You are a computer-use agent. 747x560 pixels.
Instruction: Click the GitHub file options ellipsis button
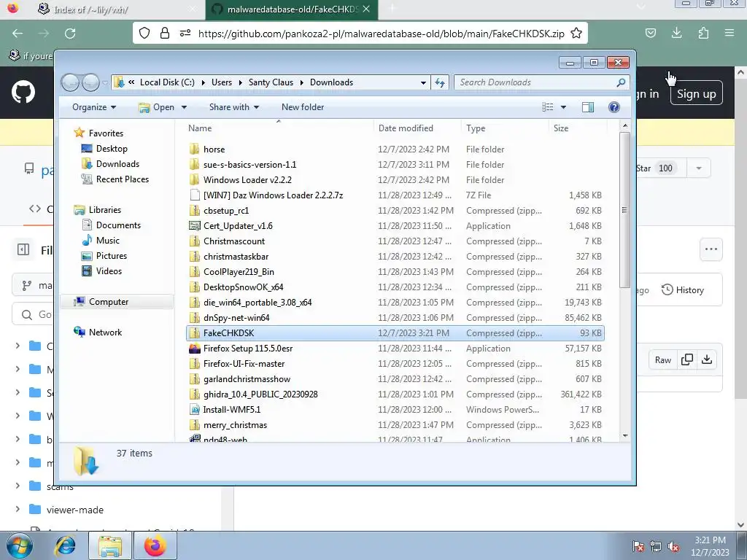pyautogui.click(x=711, y=249)
